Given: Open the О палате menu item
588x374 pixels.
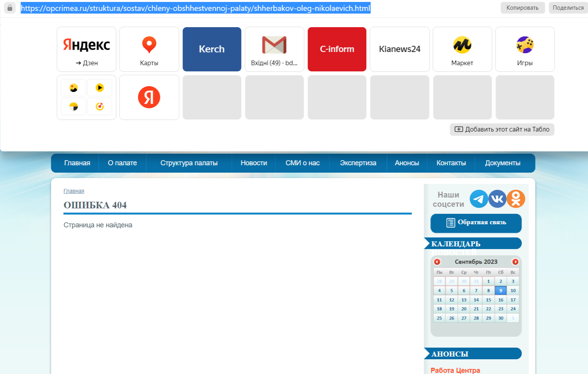Looking at the screenshot, I should click(x=122, y=163).
